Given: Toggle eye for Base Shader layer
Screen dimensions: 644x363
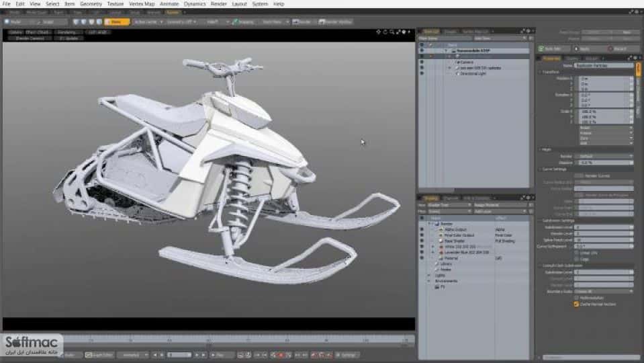Looking at the screenshot, I should 422,241.
